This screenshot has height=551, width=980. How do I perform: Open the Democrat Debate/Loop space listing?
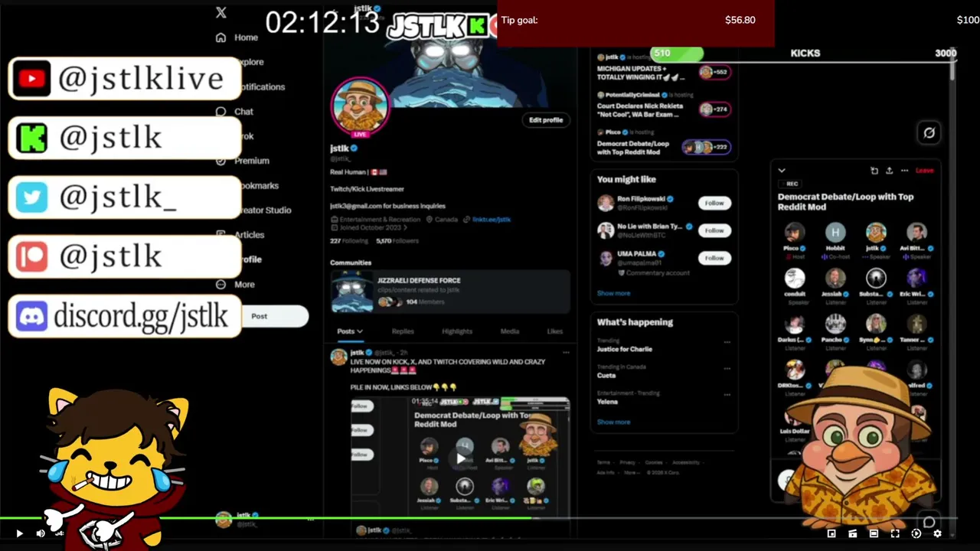pos(664,143)
